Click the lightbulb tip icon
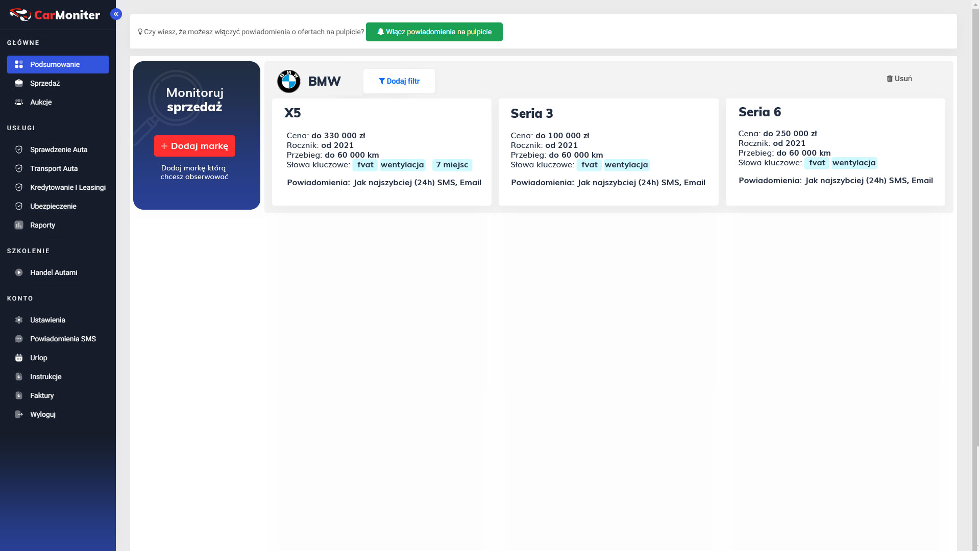This screenshot has width=980, height=551. point(140,32)
